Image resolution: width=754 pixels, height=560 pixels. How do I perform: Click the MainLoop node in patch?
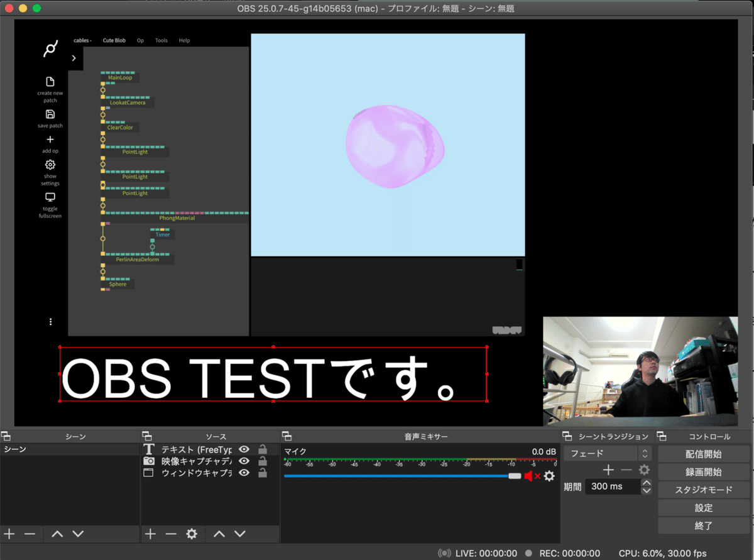click(x=120, y=77)
